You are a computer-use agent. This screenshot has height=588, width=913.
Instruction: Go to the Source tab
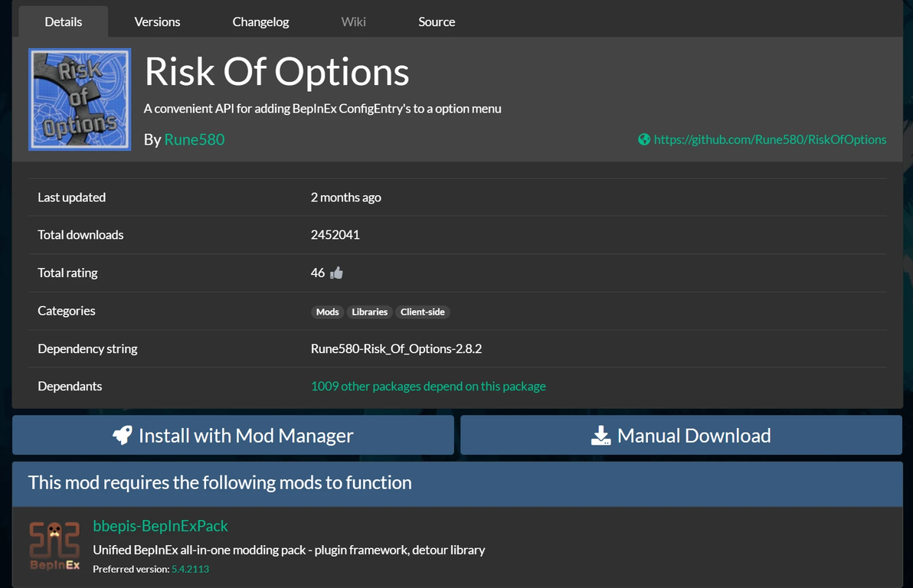pos(437,21)
